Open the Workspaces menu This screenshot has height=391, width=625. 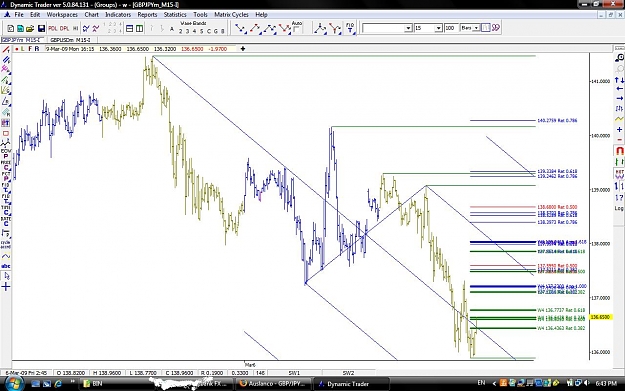[x=62, y=14]
